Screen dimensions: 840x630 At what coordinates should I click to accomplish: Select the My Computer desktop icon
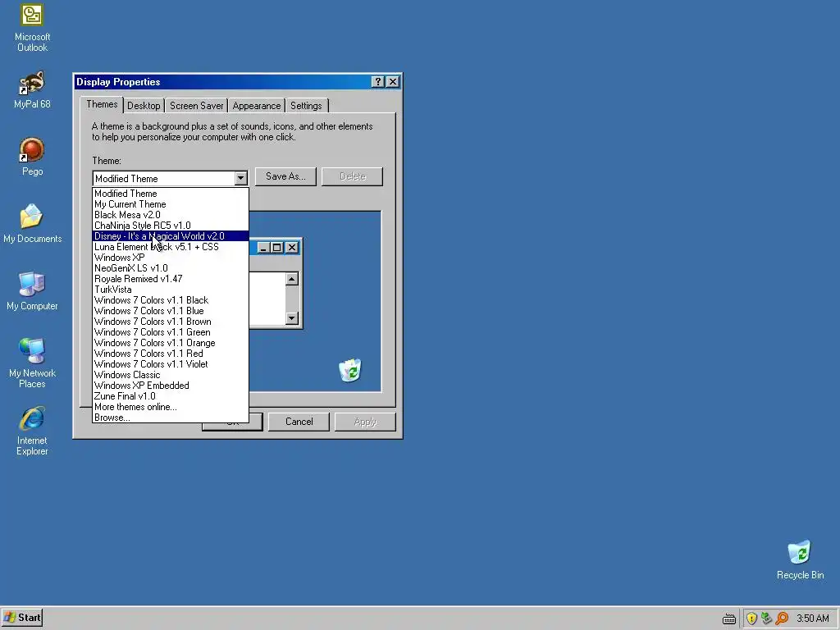tap(32, 291)
